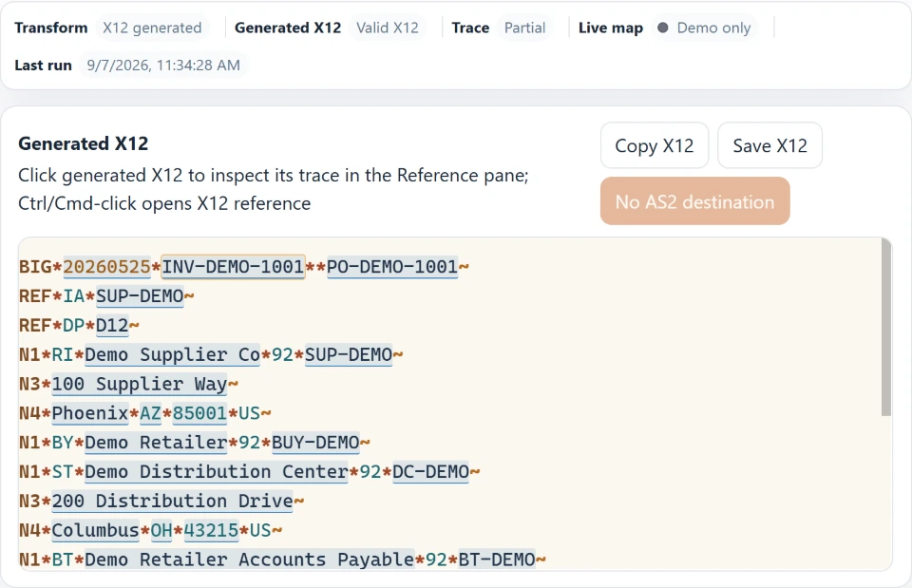912x588 pixels.
Task: Click the Phoenix city element
Action: (x=90, y=413)
